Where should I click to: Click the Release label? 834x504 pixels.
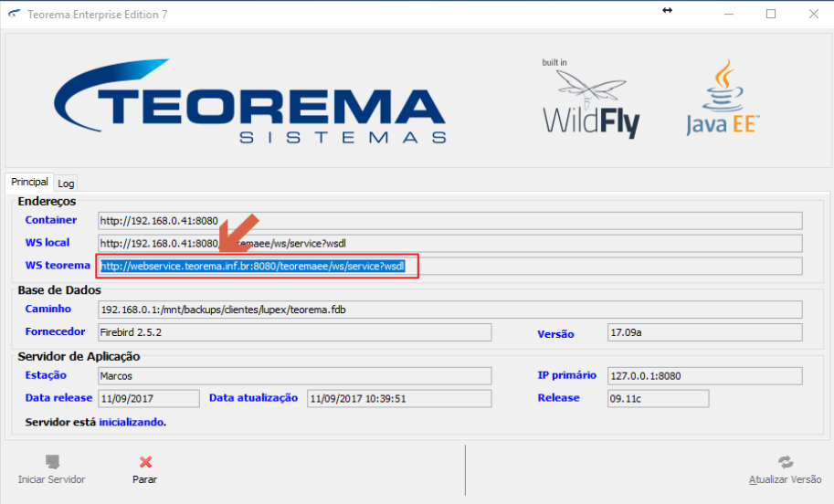click(558, 398)
